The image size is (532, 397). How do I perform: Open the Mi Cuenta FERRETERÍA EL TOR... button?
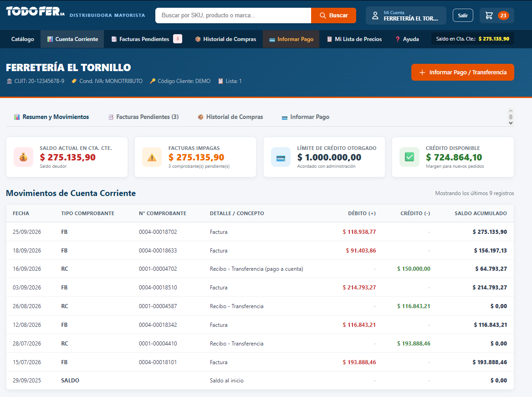(406, 15)
